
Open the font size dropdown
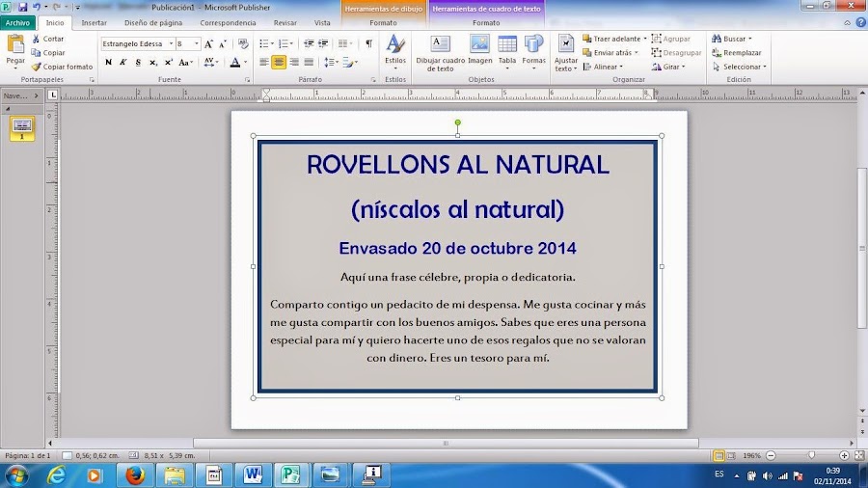(196, 43)
